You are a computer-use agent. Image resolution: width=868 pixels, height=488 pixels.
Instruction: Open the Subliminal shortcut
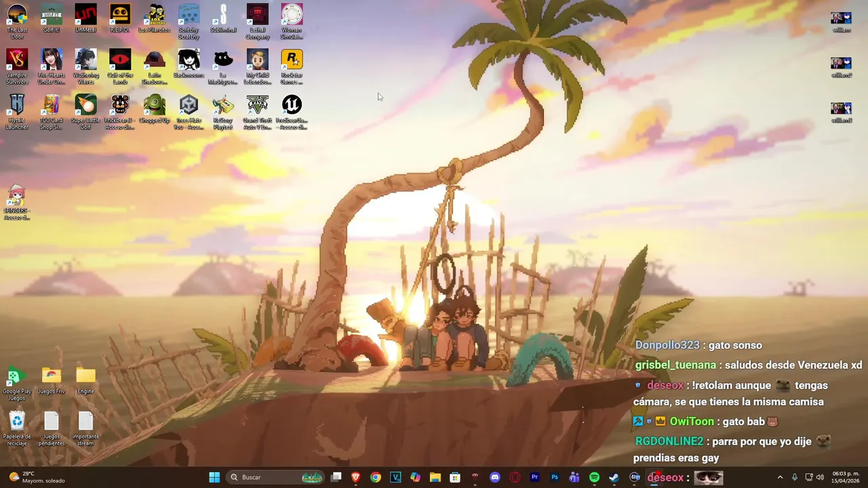[x=223, y=19]
